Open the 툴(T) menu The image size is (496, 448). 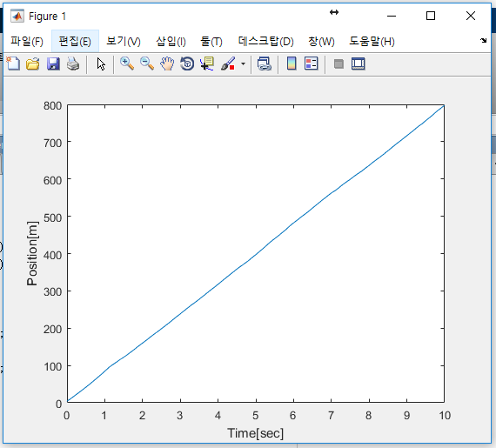pyautogui.click(x=211, y=42)
